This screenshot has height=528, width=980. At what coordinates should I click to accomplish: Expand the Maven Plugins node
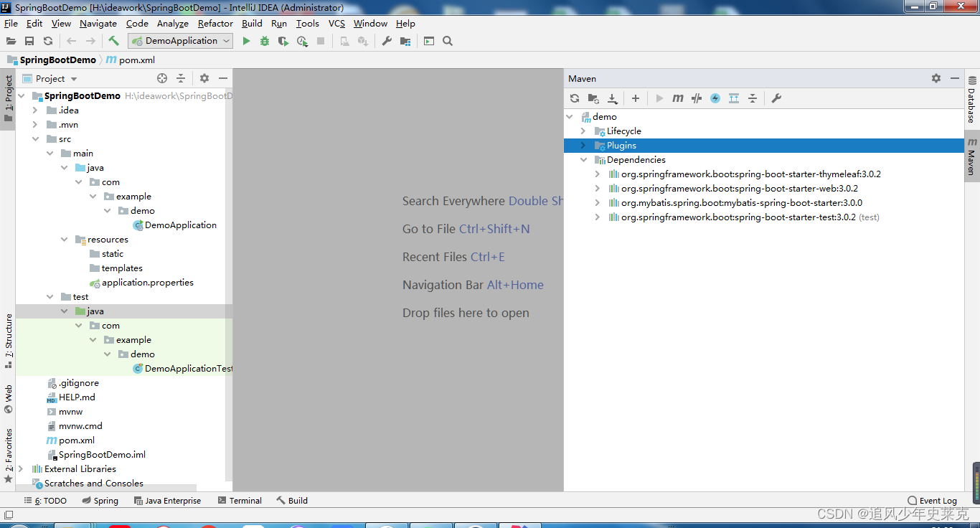pyautogui.click(x=583, y=146)
